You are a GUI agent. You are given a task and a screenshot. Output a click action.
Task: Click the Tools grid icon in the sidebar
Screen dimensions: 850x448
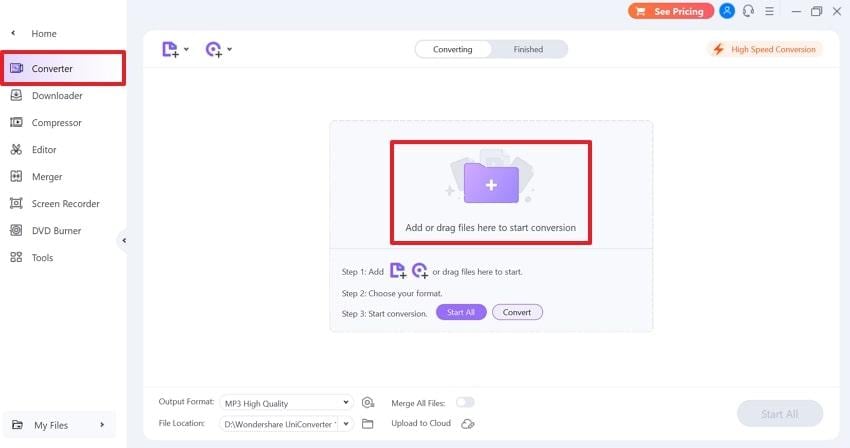pos(16,258)
